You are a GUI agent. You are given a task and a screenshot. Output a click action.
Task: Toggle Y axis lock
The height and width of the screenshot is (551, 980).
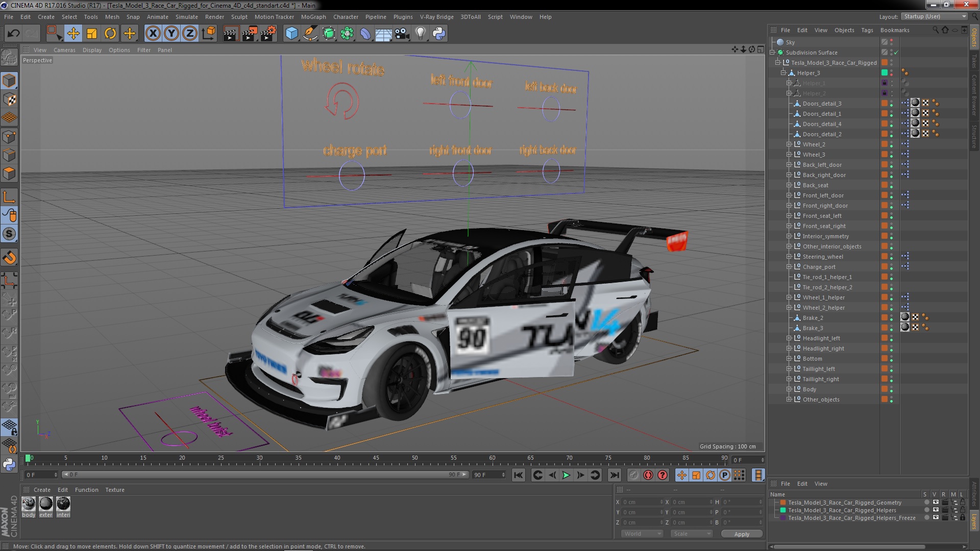click(x=171, y=34)
